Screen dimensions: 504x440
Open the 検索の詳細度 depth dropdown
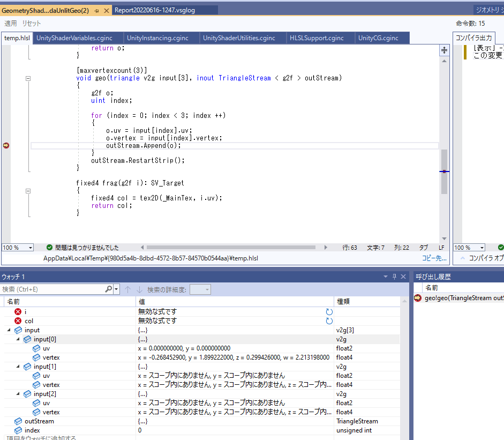pos(200,289)
